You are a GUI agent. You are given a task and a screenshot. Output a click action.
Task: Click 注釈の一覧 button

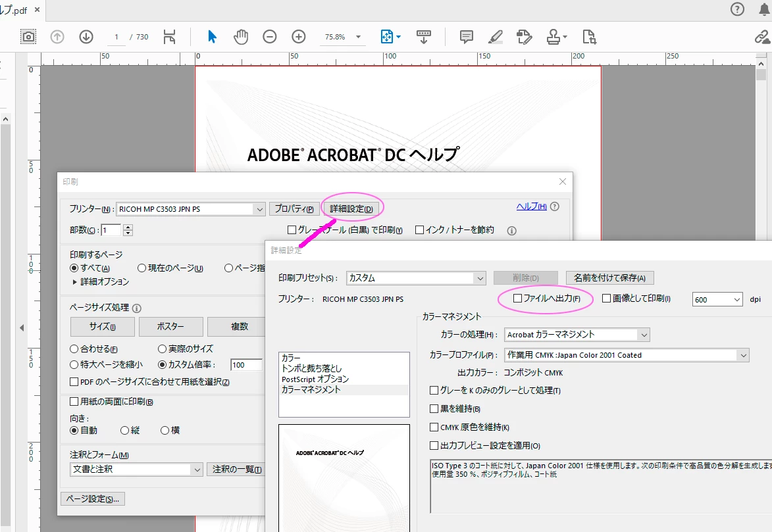click(237, 470)
